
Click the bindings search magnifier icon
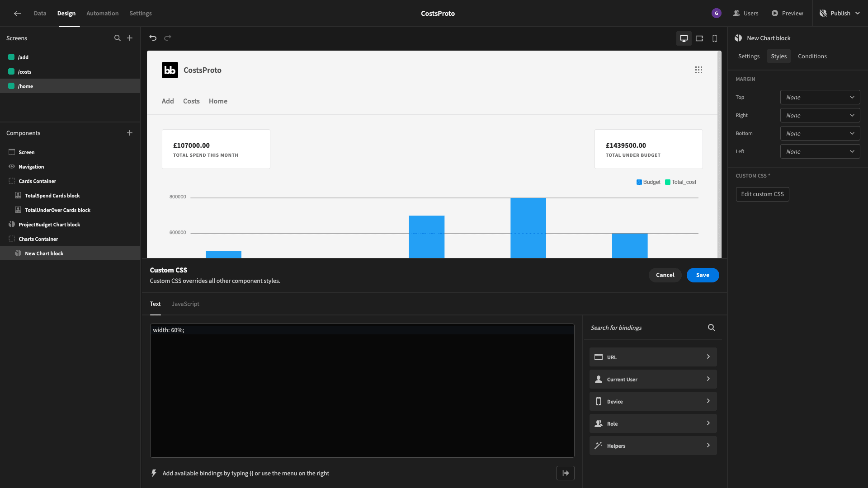(x=712, y=328)
